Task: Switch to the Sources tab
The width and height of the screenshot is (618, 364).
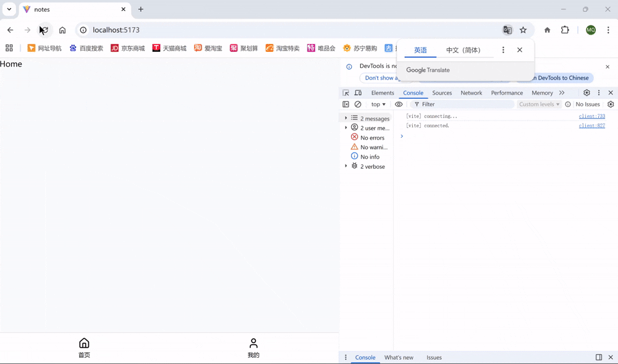Action: pyautogui.click(x=442, y=93)
